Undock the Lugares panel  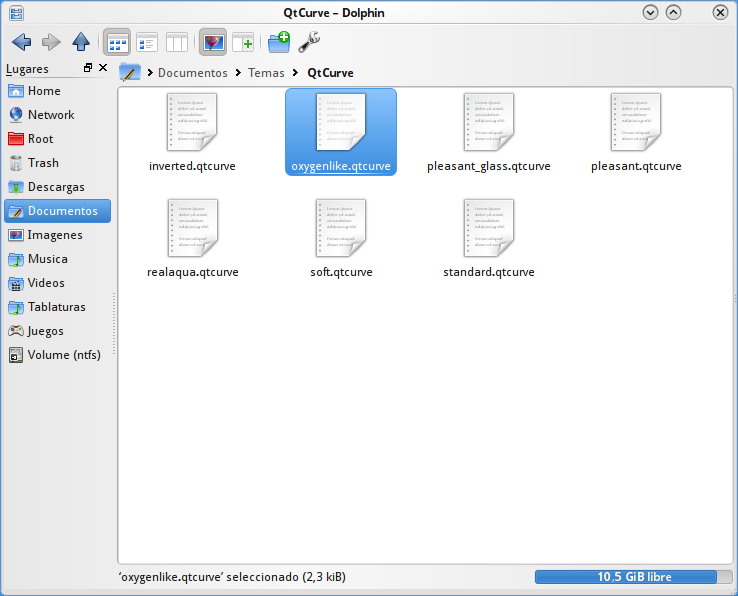[x=88, y=68]
